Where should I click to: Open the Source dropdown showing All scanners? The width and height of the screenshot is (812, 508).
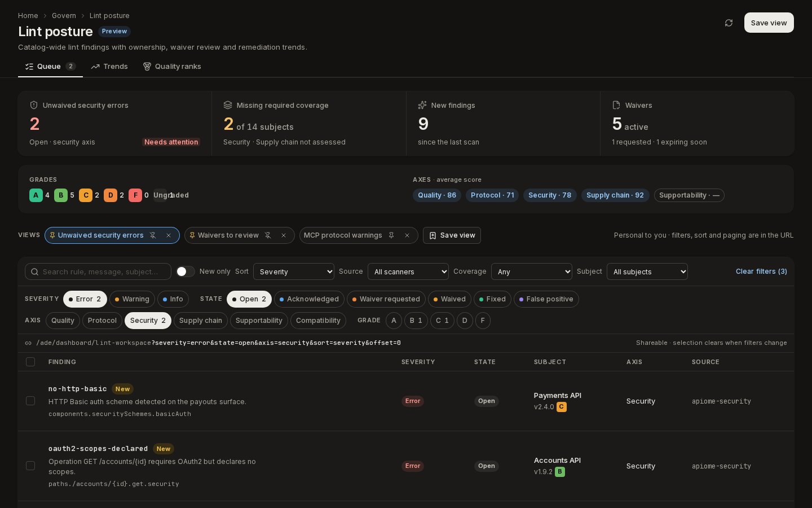tap(408, 271)
